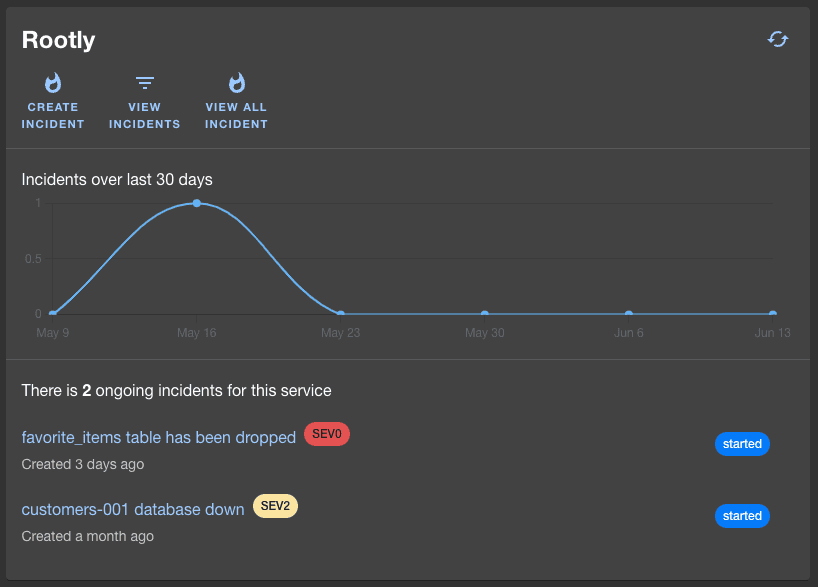
Task: Click the CREATE INCIDENT label
Action: click(53, 115)
